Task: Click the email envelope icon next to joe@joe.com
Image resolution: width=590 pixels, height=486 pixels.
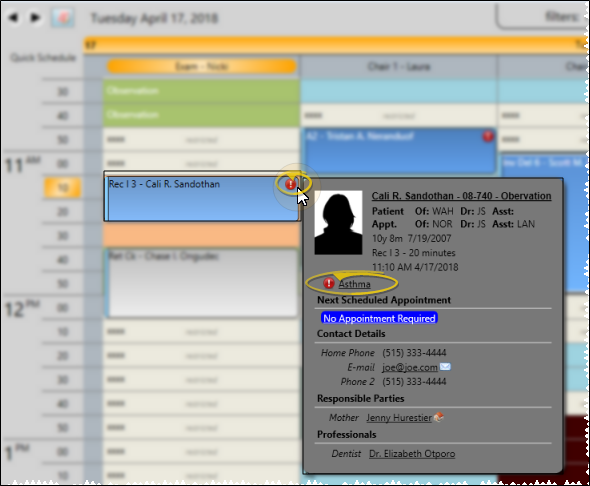Action: pyautogui.click(x=445, y=366)
